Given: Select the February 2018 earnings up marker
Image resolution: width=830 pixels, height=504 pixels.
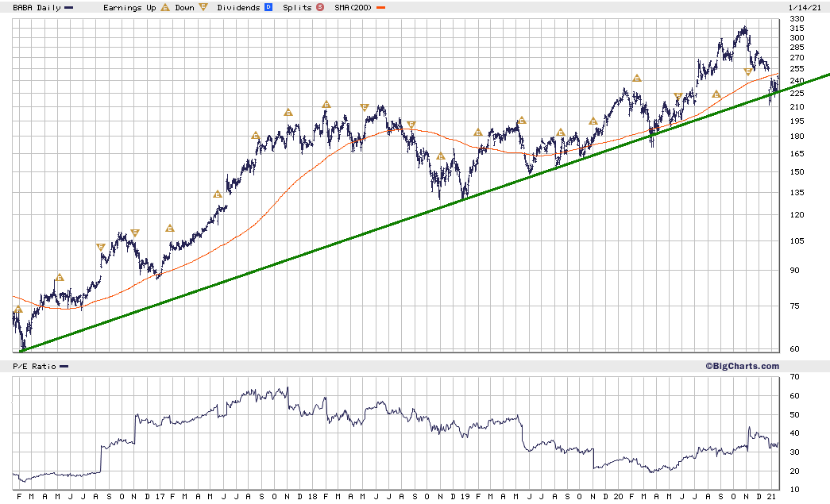Looking at the screenshot, I should click(x=326, y=105).
